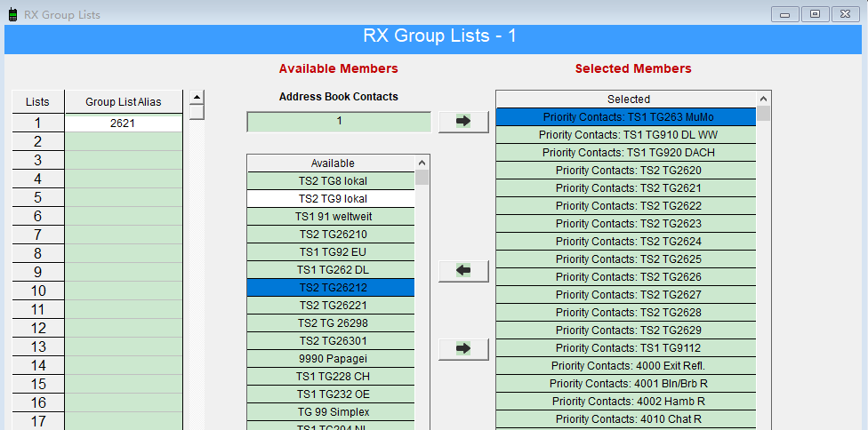Screen dimensions: 868x430
Task: Click the right arrow button below the left arrow
Action: click(462, 349)
